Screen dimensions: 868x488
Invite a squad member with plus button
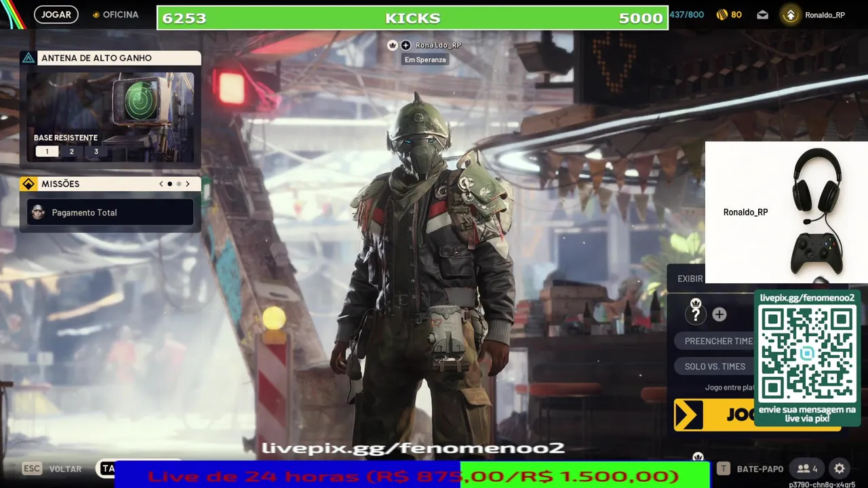719,314
